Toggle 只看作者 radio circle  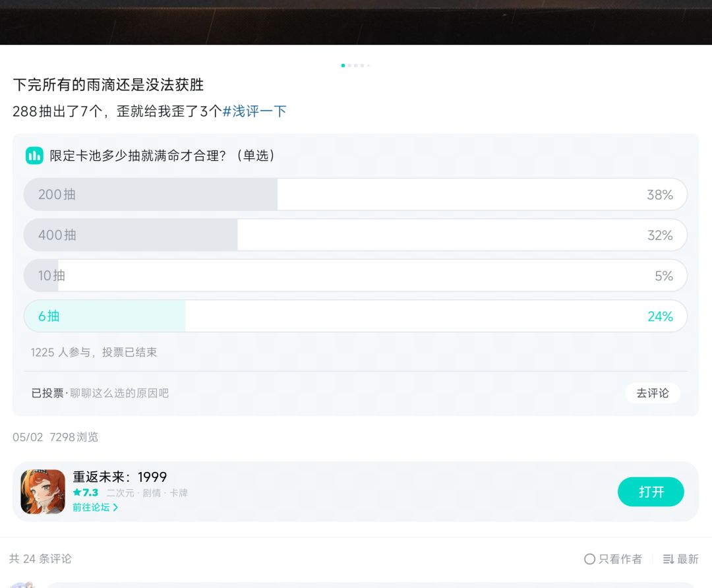pyautogui.click(x=589, y=559)
